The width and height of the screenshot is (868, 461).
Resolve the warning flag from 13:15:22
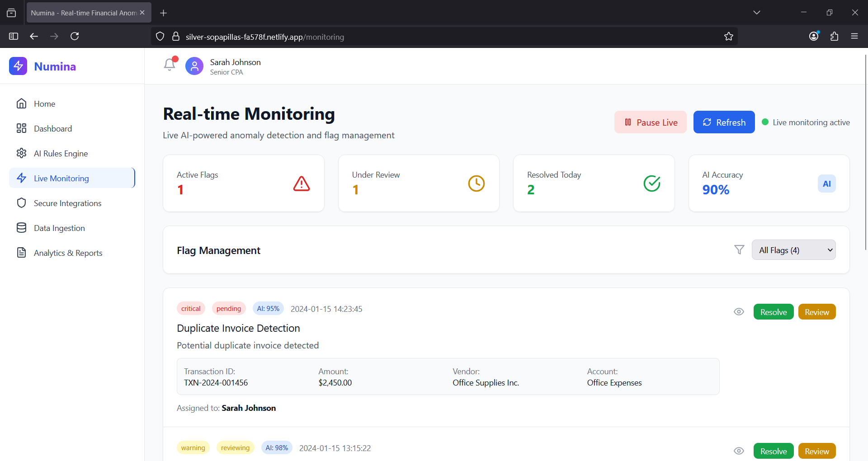[x=774, y=451]
